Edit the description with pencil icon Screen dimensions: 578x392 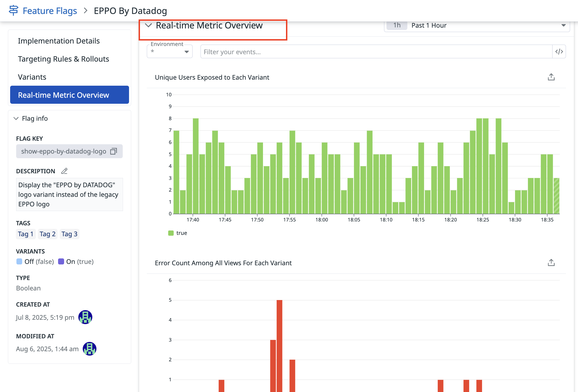click(64, 171)
